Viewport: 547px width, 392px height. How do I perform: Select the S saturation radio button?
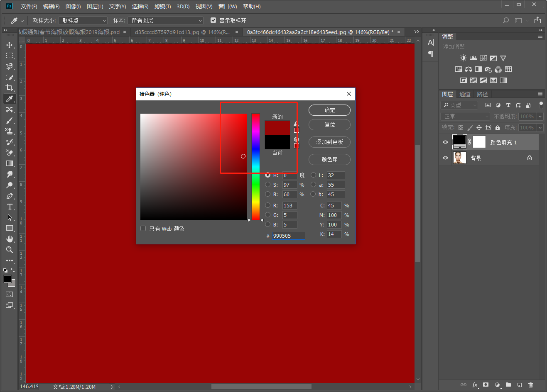[268, 185]
